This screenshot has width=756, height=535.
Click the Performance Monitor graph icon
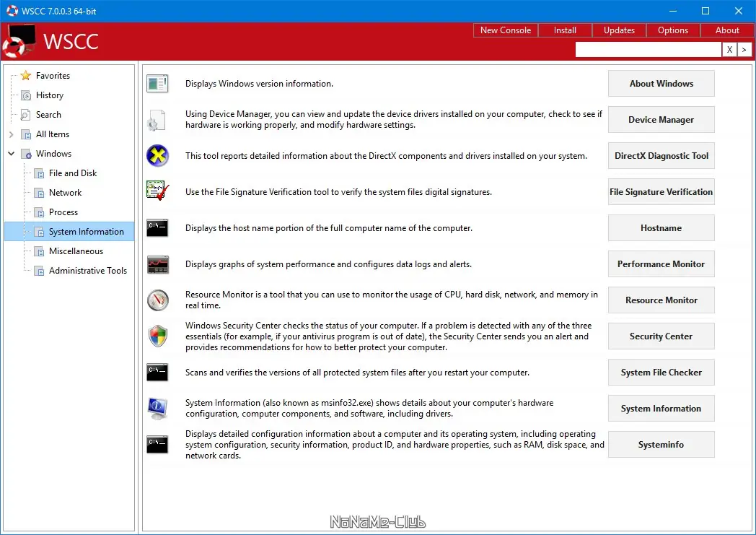tap(158, 264)
